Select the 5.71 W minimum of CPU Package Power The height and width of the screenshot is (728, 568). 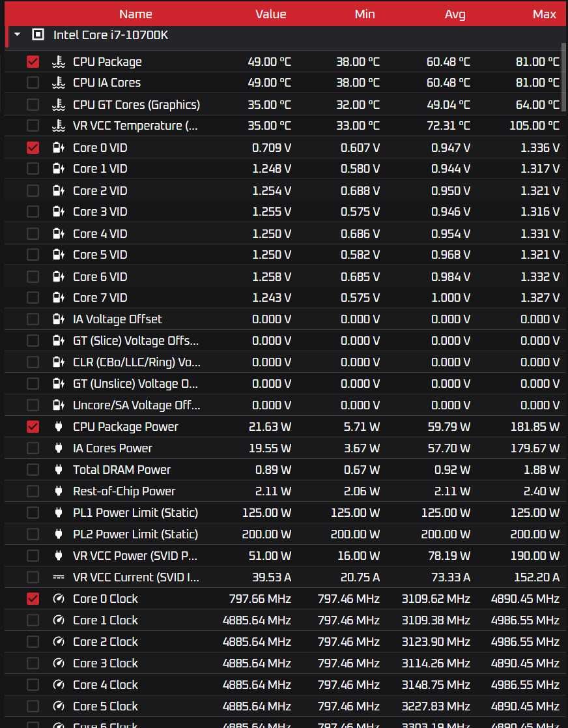coord(362,427)
